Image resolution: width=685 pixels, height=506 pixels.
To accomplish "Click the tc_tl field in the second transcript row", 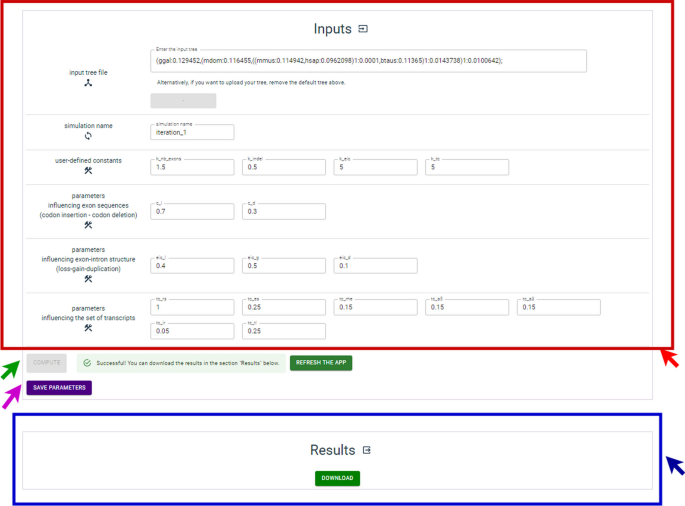I will pyautogui.click(x=284, y=331).
